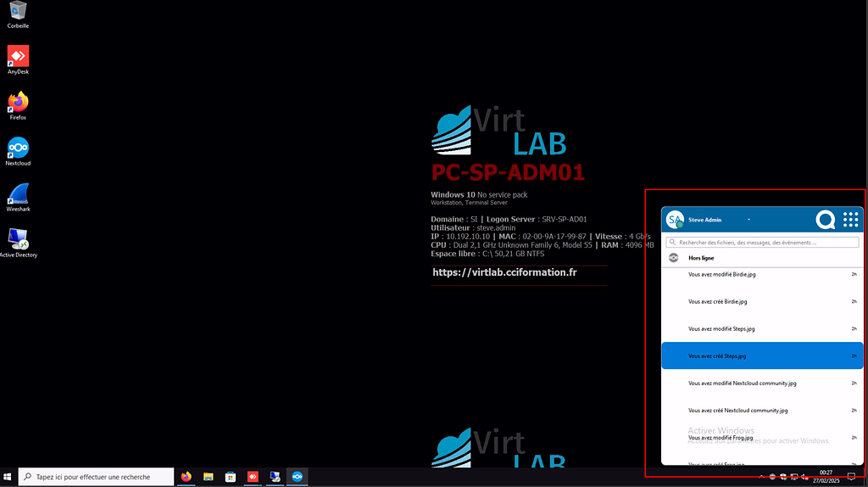Image resolution: width=868 pixels, height=487 pixels.
Task: Expand the Steve Admin account dropdown
Action: 748,220
